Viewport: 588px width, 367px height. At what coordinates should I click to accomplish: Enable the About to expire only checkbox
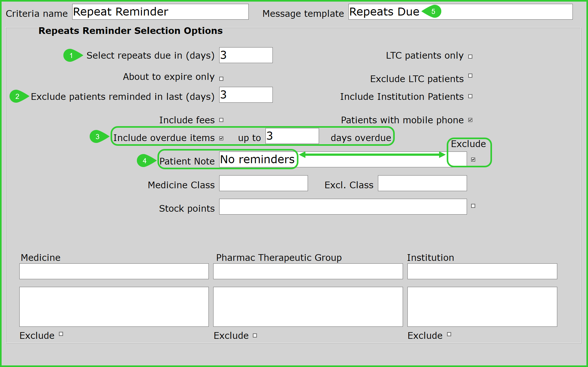[221, 79]
